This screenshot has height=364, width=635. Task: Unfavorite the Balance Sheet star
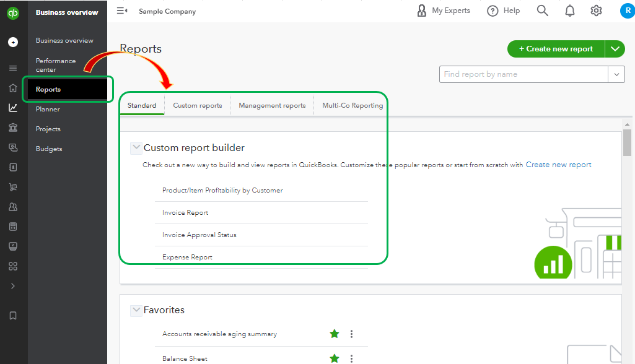[335, 358]
